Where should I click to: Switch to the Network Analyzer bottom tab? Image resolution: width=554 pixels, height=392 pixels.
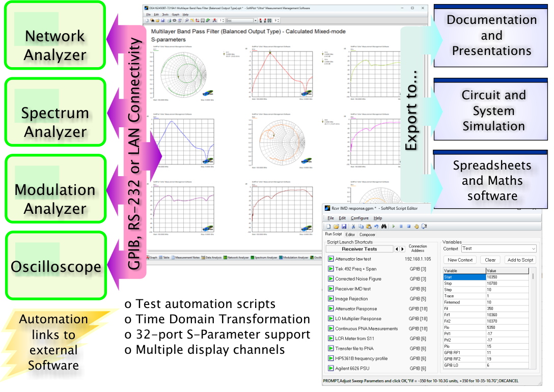coord(236,258)
